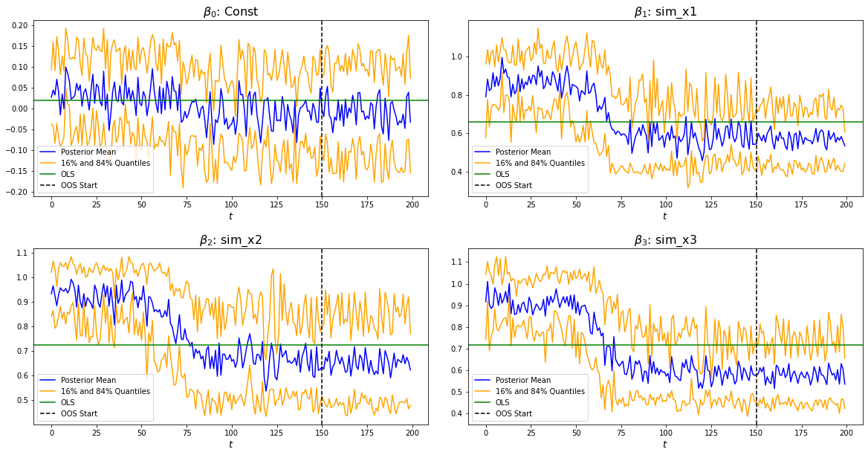
Task: Click x-axis label 't' under Const plot
Action: click(x=230, y=216)
